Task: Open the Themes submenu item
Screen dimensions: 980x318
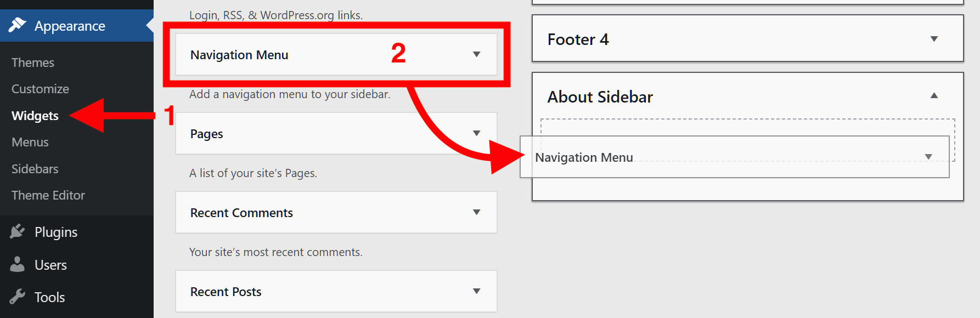Action: coord(33,63)
